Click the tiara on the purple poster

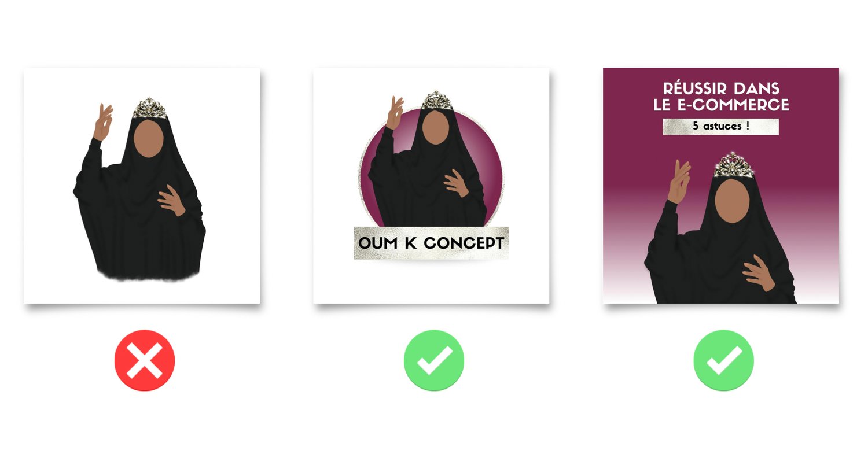(733, 166)
